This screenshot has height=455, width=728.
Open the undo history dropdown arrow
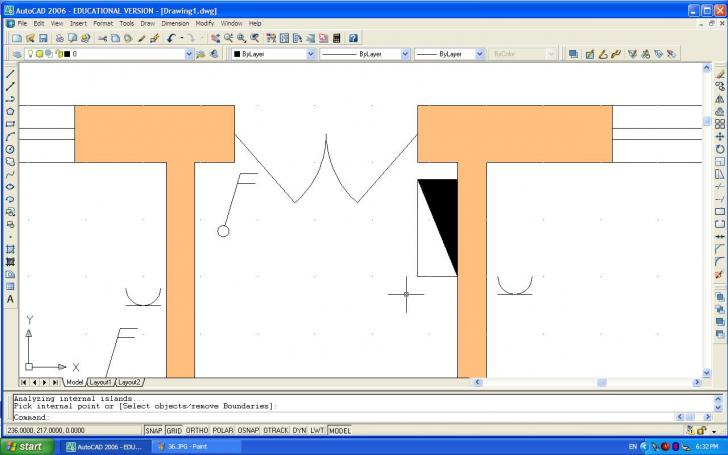point(182,38)
